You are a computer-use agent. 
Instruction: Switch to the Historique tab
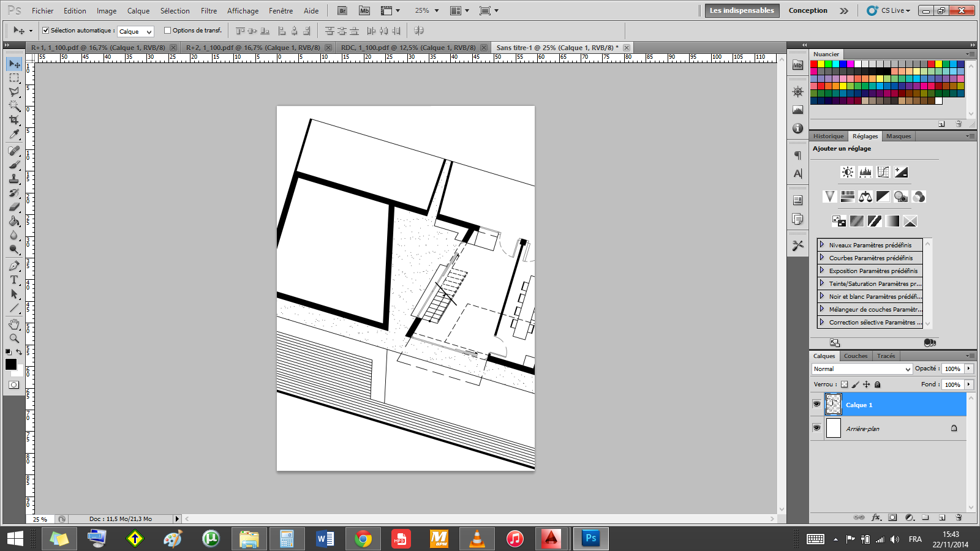829,136
